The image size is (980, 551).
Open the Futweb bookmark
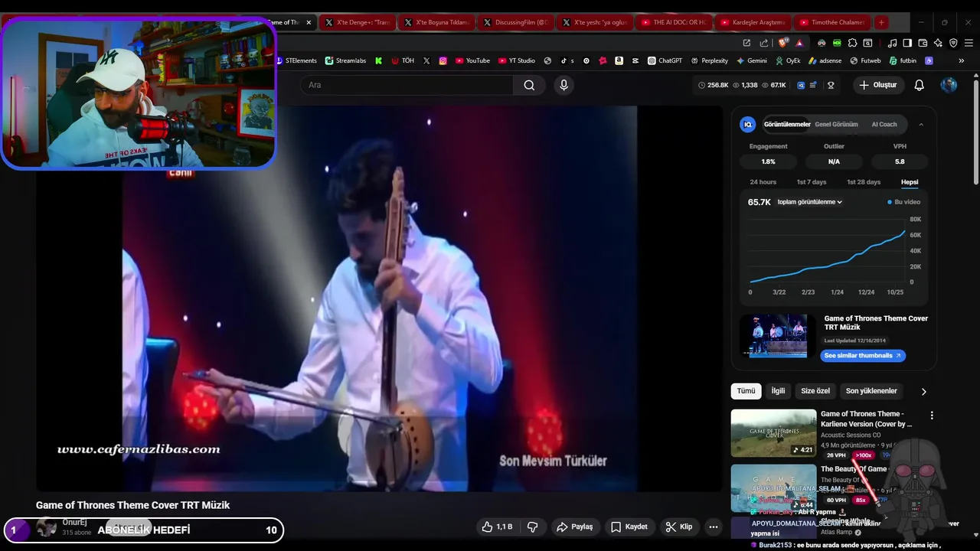[x=865, y=60]
